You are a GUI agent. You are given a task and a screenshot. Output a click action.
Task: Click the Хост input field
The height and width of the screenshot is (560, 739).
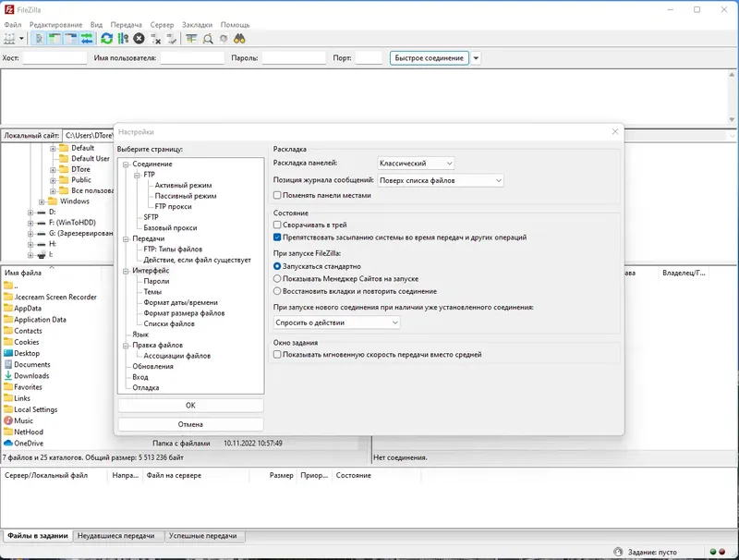pos(55,58)
